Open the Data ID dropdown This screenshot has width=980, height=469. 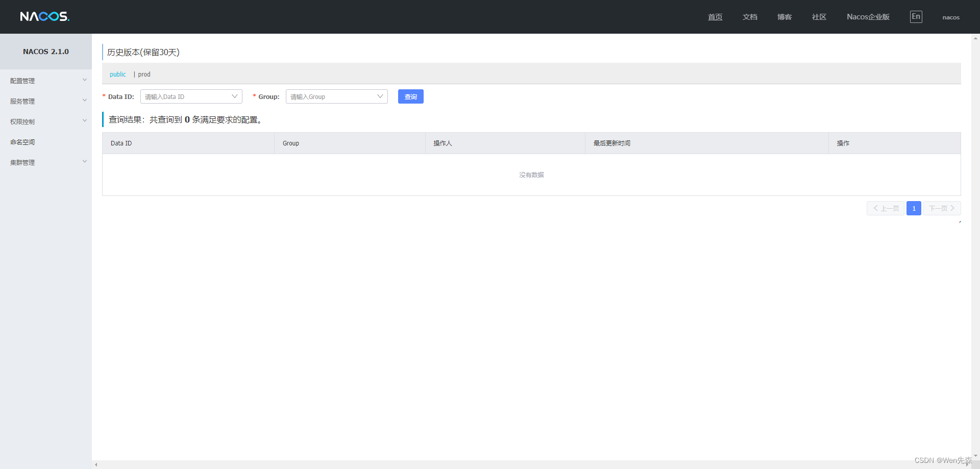[191, 96]
